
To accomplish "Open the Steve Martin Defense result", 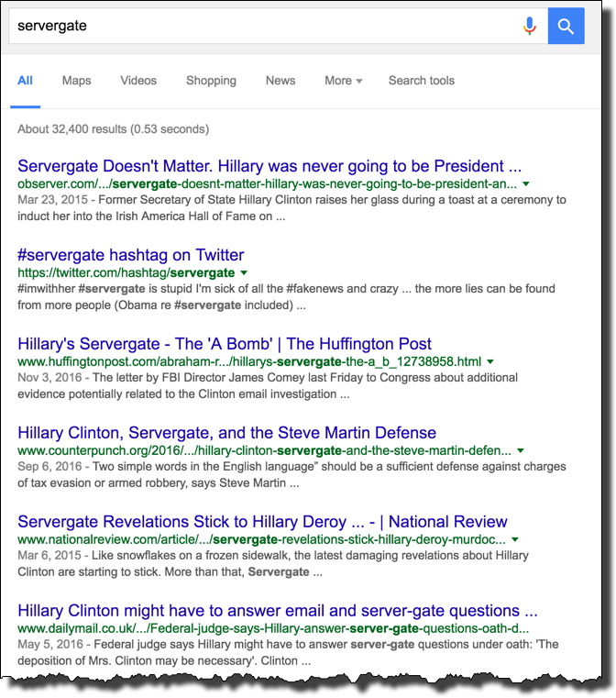I will click(x=226, y=433).
